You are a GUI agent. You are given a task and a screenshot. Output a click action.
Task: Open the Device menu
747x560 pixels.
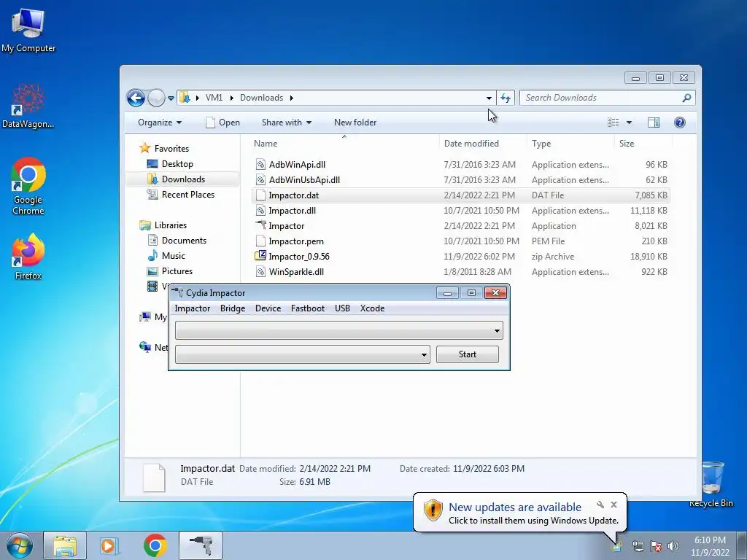coord(268,308)
